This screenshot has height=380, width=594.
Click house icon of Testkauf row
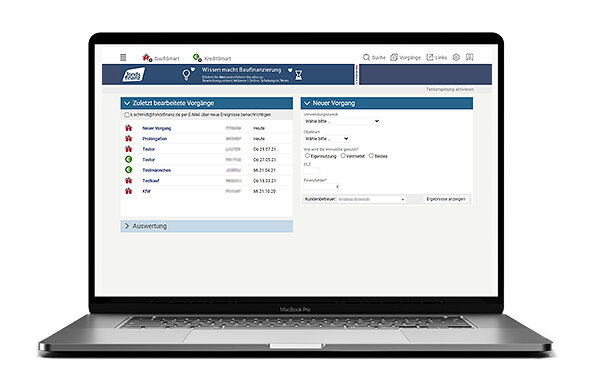coord(128,181)
